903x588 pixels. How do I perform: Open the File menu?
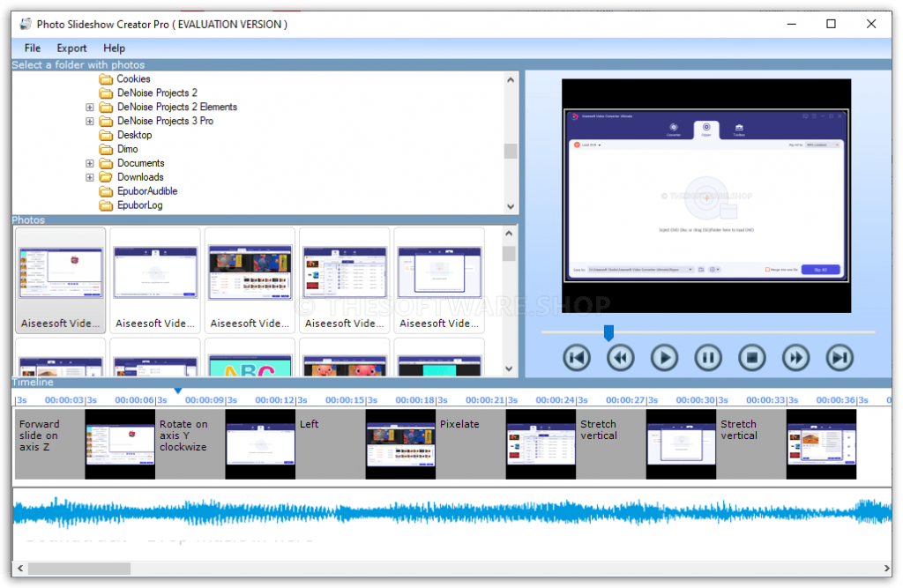tap(32, 48)
